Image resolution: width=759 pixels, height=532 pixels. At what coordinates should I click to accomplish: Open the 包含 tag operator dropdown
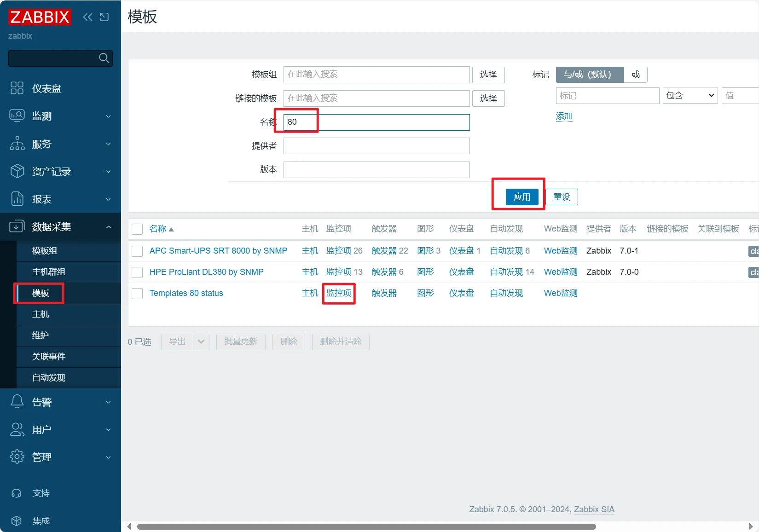(x=689, y=96)
